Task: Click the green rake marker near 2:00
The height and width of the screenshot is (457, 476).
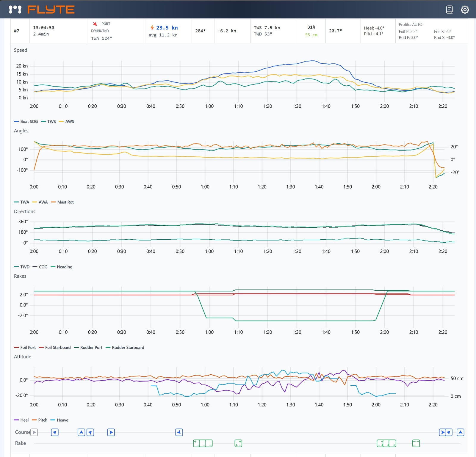Action: pyautogui.click(x=386, y=443)
